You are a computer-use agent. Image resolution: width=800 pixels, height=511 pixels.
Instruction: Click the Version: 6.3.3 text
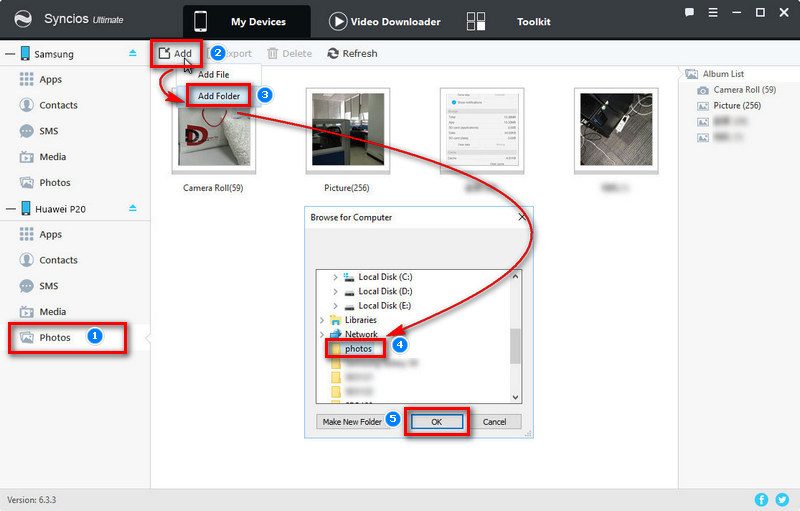[x=32, y=500]
